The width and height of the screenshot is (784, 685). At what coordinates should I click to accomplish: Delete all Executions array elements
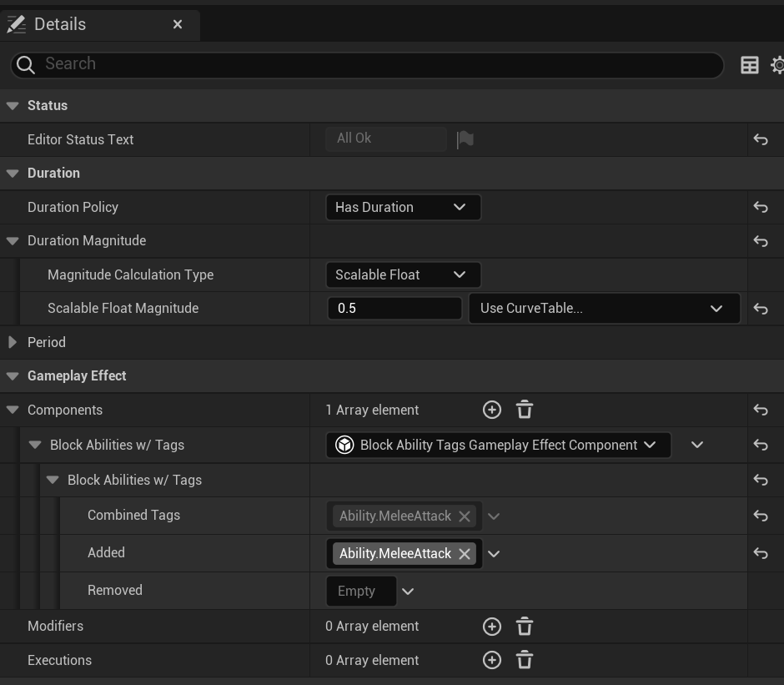525,660
